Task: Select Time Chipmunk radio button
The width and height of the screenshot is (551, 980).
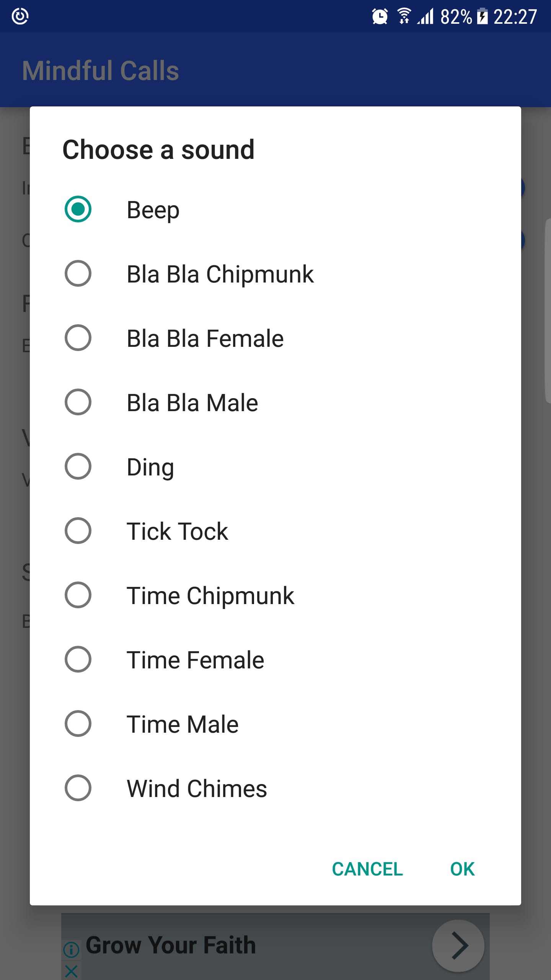Action: point(78,595)
